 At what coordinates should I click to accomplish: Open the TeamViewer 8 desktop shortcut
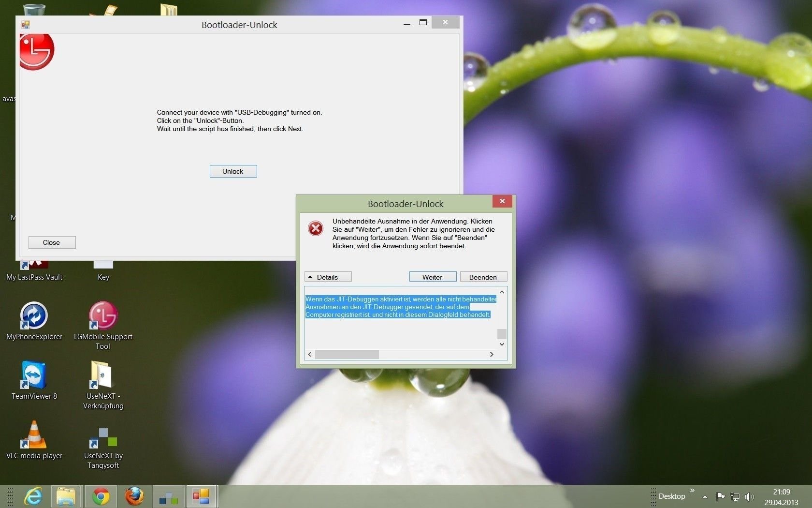point(34,380)
